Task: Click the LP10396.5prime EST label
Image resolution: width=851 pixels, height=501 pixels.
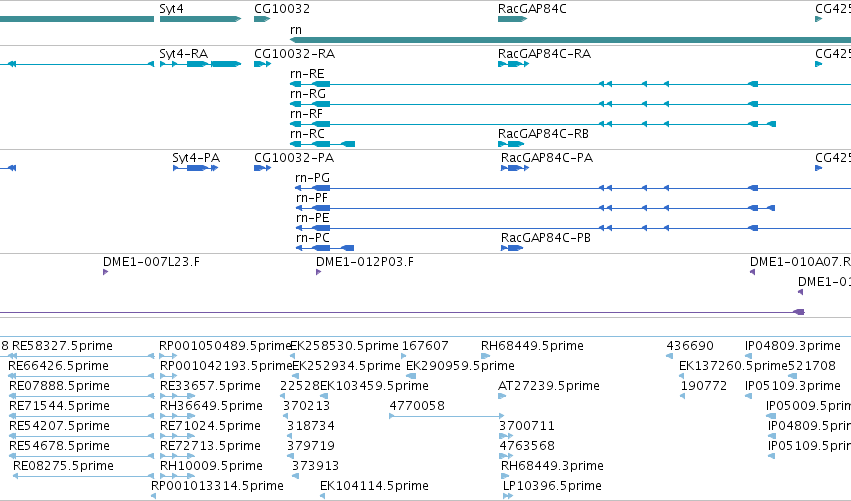Action: [552, 486]
